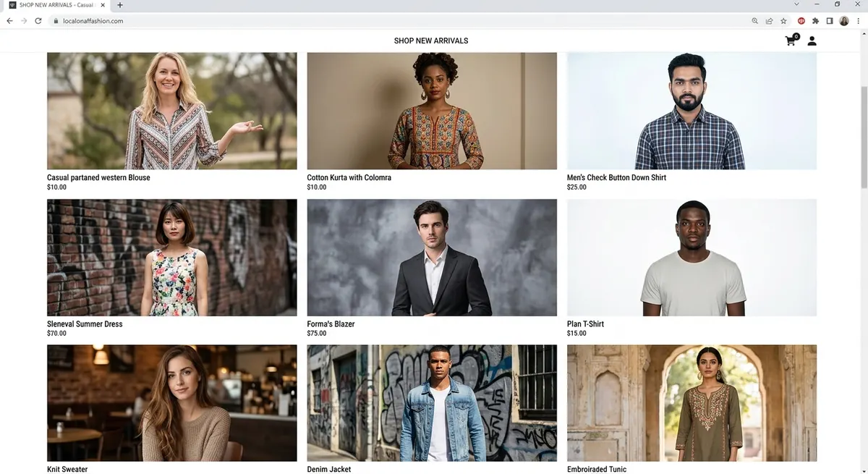The height and width of the screenshot is (474, 868).
Task: Go back using the back arrow
Action: pos(9,21)
